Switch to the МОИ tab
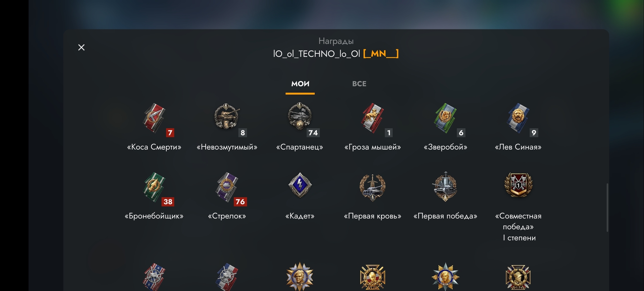Screen dimensions: 644x291 300,84
